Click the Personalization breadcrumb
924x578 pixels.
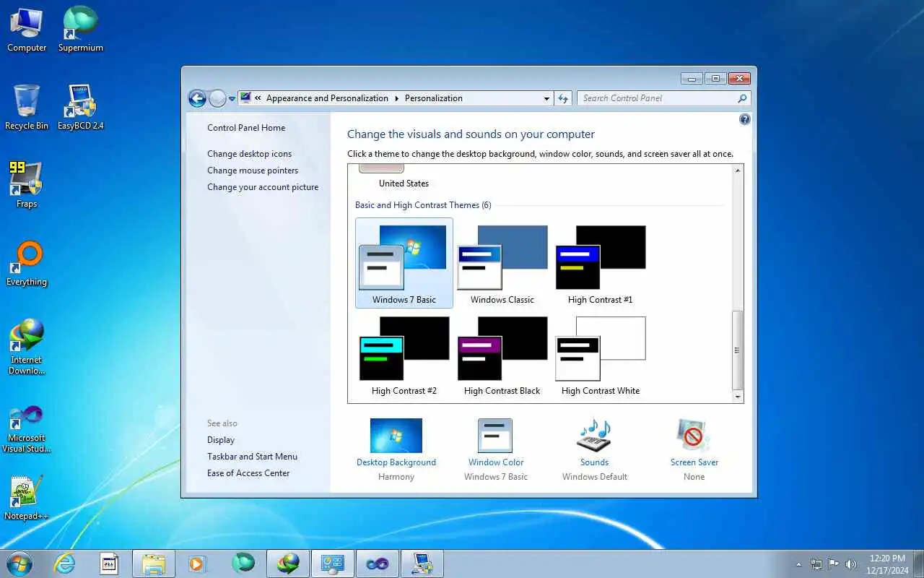(434, 98)
